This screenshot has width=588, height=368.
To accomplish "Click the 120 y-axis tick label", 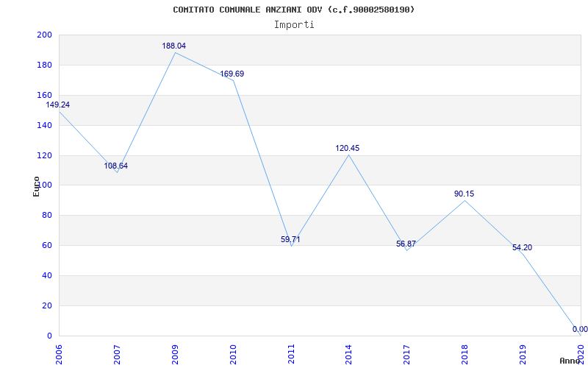I will tap(44, 155).
